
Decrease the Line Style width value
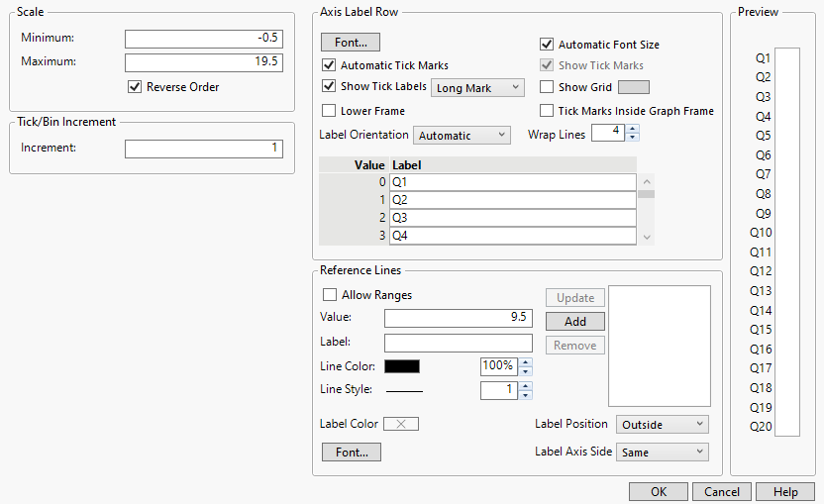pyautogui.click(x=525, y=395)
